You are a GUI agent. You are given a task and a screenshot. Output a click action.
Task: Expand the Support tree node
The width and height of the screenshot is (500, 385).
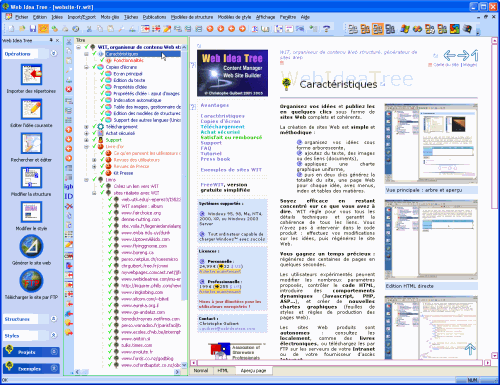[86, 140]
